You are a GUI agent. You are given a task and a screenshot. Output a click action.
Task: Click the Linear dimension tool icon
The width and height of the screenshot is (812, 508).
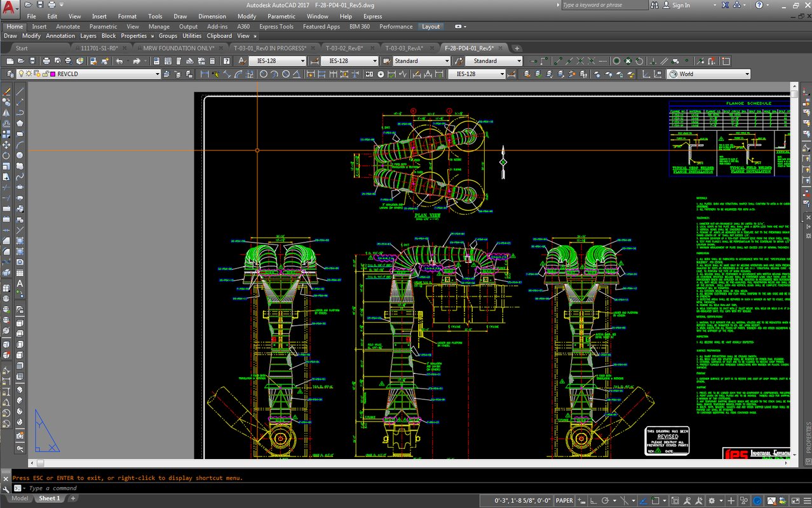coord(205,74)
